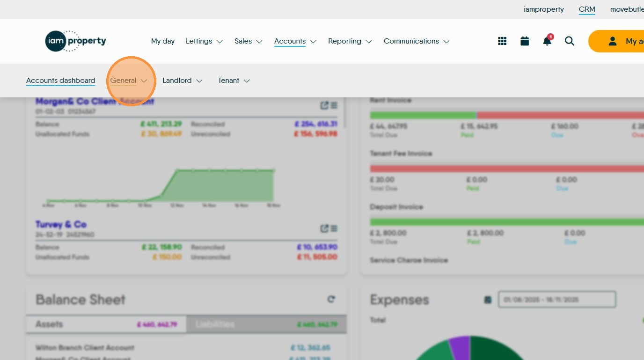This screenshot has width=644, height=360.
Task: Click the My account button
Action: tap(616, 41)
